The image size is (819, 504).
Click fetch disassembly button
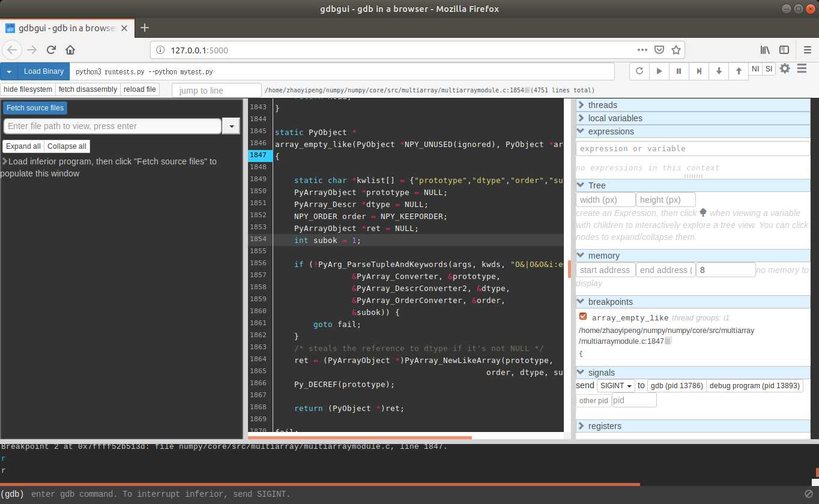88,89
